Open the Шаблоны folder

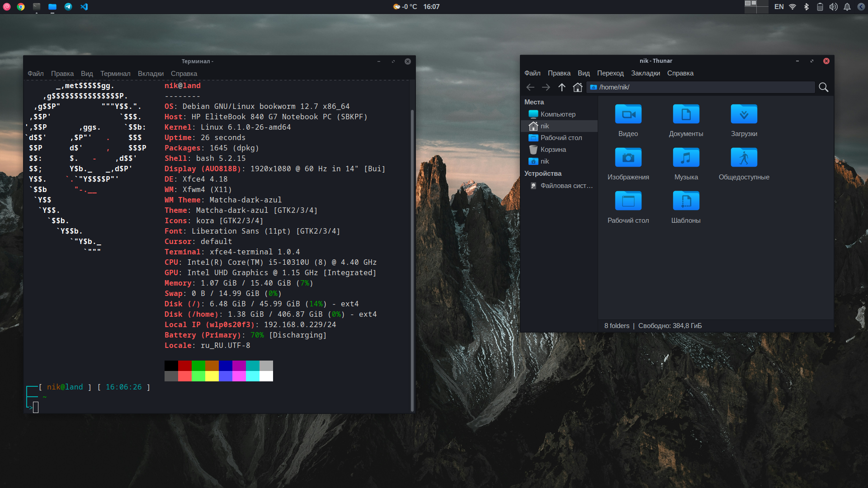tap(686, 202)
